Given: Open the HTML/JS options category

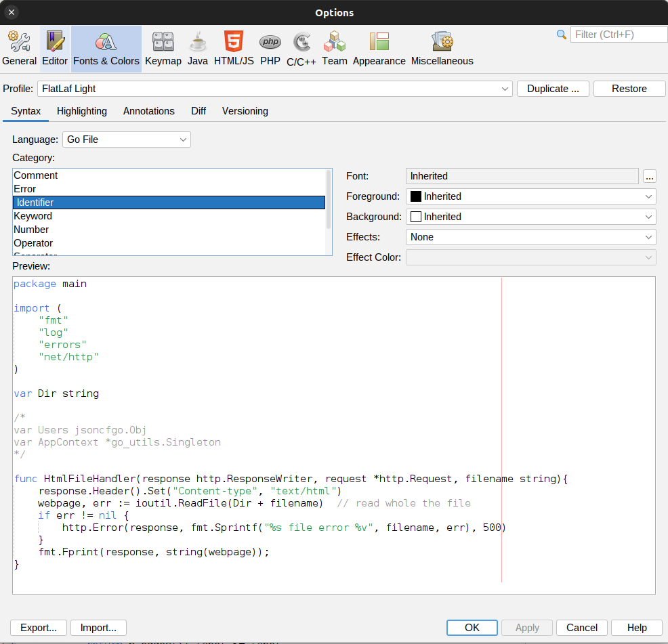Looking at the screenshot, I should 234,49.
